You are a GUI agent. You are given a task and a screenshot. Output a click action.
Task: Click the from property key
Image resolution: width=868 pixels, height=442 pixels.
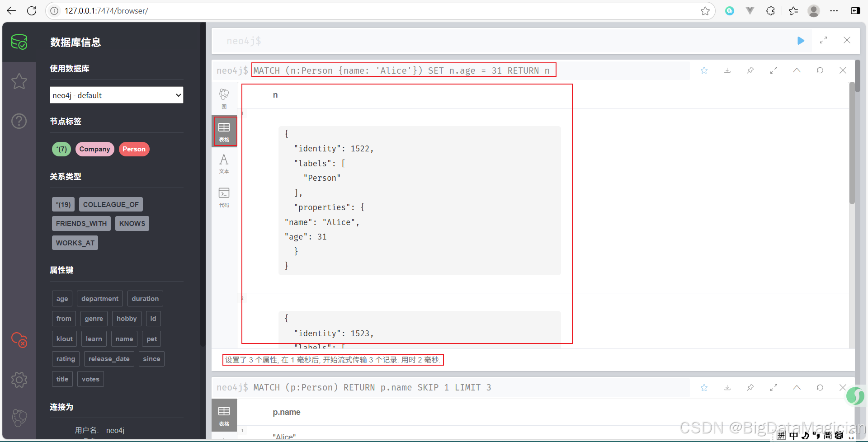click(x=64, y=319)
